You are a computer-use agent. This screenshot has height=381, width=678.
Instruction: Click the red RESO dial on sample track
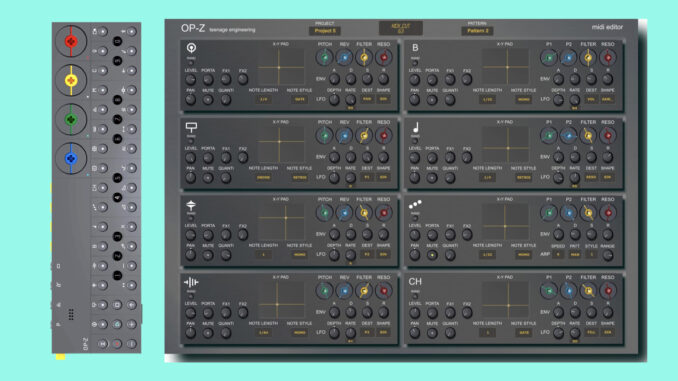tap(384, 291)
